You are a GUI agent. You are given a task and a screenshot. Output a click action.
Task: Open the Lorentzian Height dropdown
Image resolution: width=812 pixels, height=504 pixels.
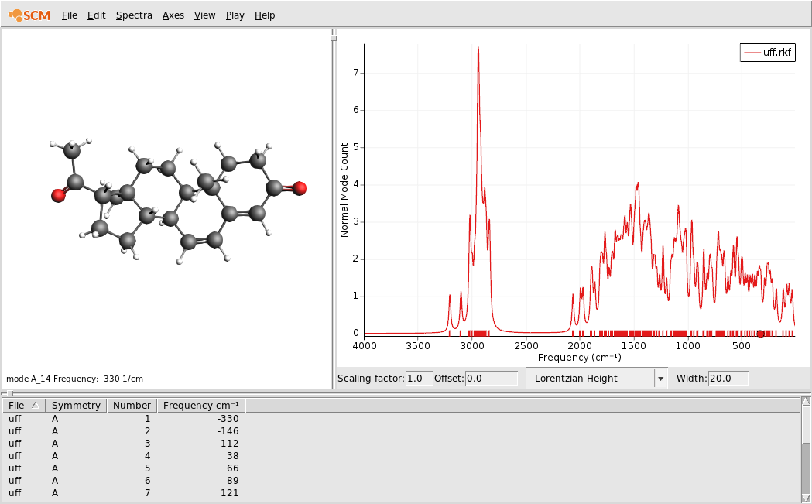tap(597, 379)
